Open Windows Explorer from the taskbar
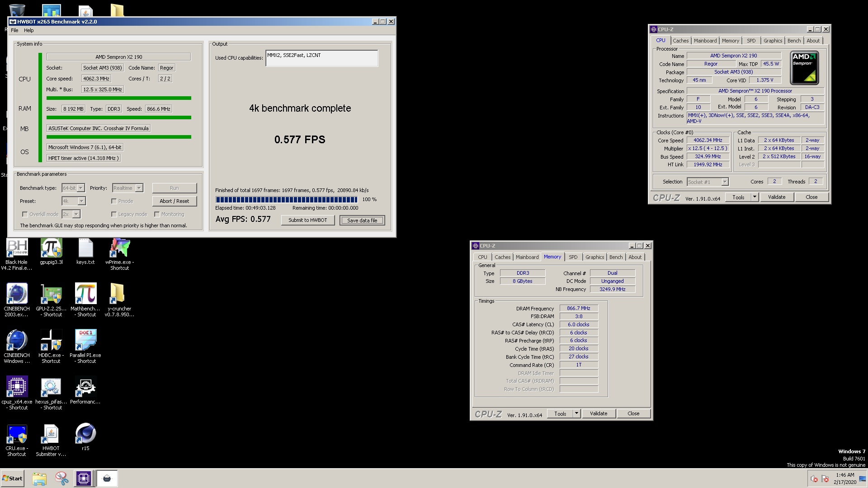 tap(39, 479)
